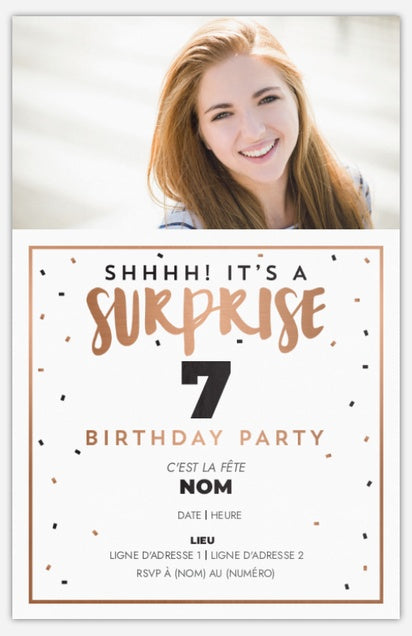Screen dimensions: 412x636
Task: Click the copper "SURPRISE" script lettering
Action: point(206,320)
